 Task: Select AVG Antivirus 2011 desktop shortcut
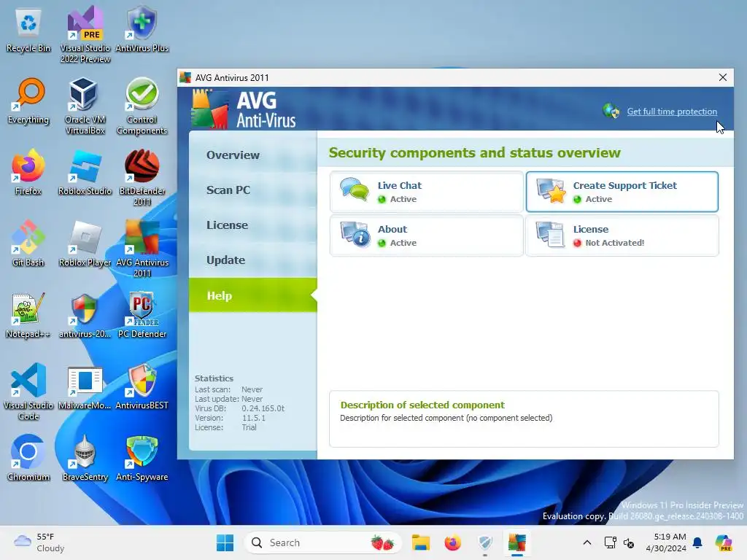coord(142,249)
